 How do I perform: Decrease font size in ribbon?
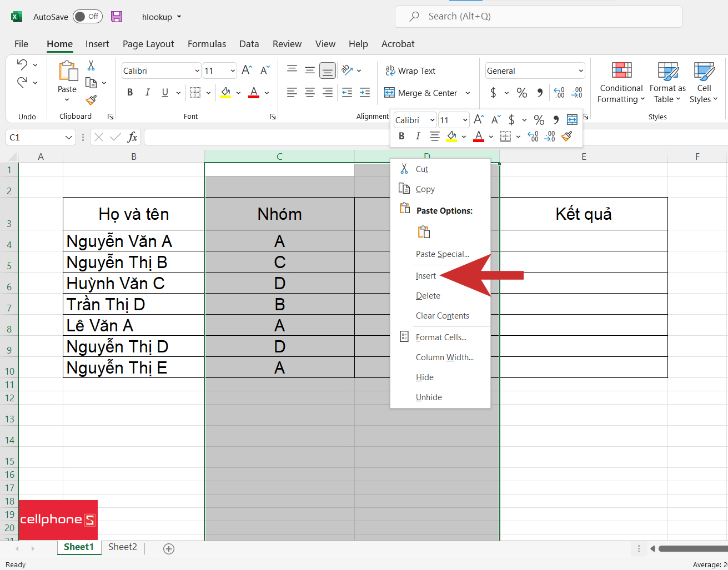(x=265, y=70)
